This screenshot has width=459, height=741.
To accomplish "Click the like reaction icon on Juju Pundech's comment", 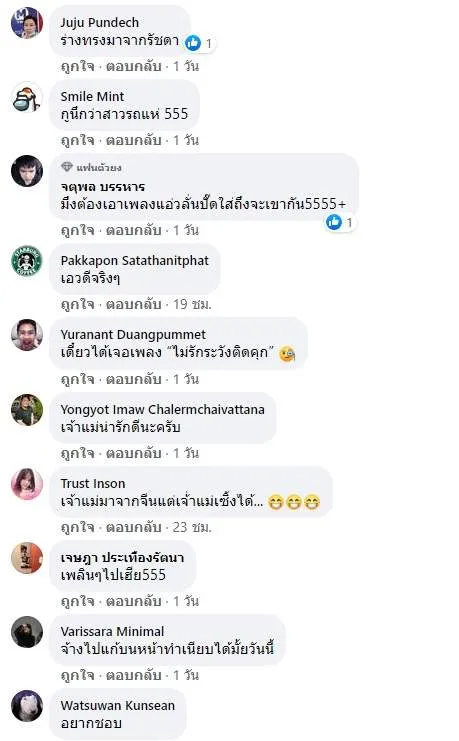I will (x=193, y=43).
